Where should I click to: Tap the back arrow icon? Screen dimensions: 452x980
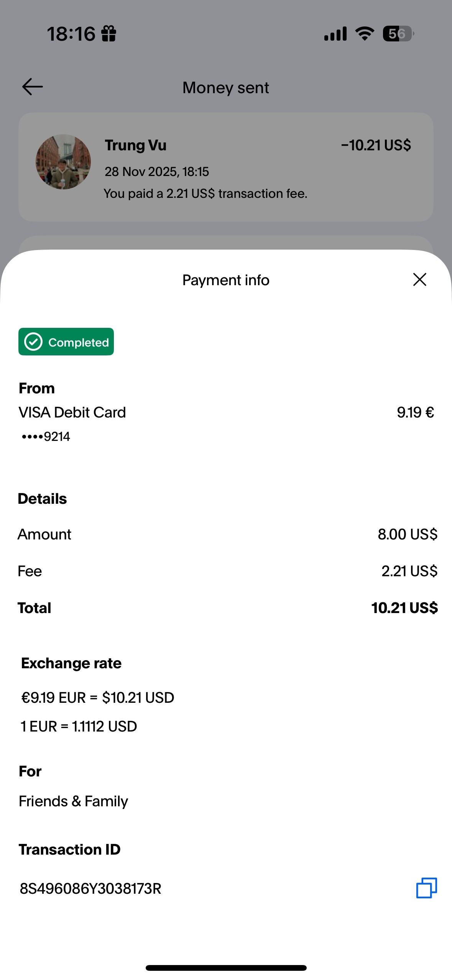click(x=33, y=87)
